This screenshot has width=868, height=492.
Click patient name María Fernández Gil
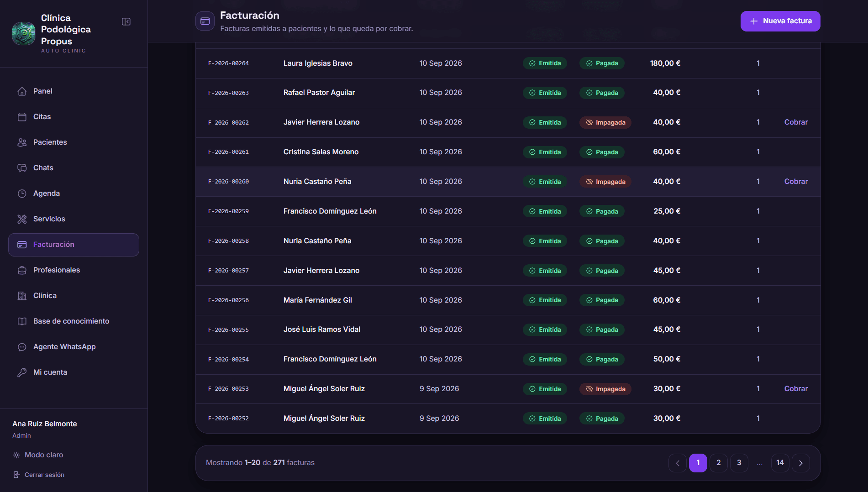(x=318, y=300)
